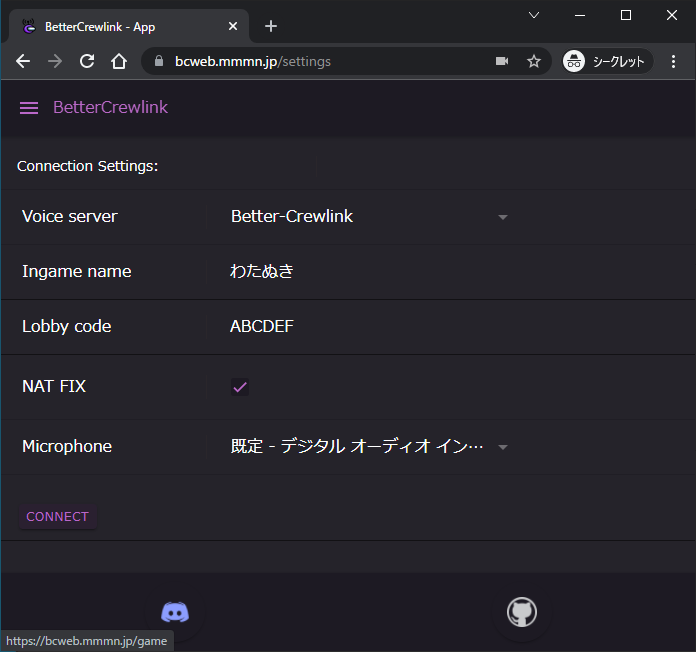Minimize the browser window
This screenshot has height=652, width=696.
pos(580,16)
